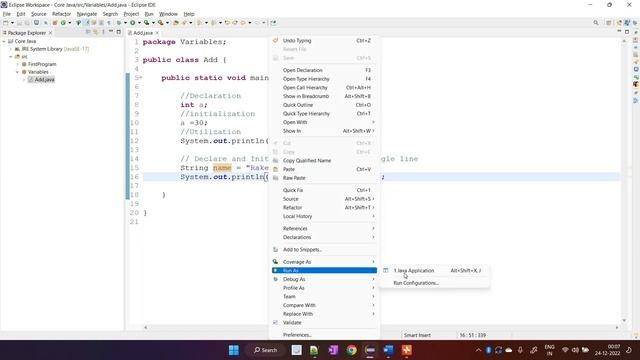Toggle the fold marker on line 5
This screenshot has width=640, height=360.
click(141, 78)
